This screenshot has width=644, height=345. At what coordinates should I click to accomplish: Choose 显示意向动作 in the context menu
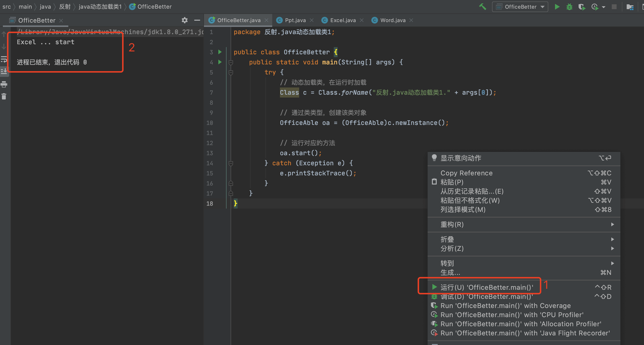(524, 158)
